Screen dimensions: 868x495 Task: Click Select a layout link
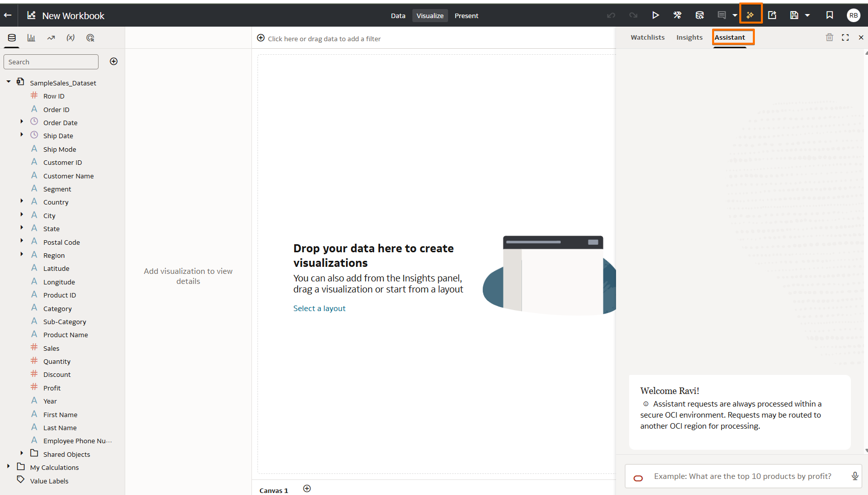tap(319, 308)
